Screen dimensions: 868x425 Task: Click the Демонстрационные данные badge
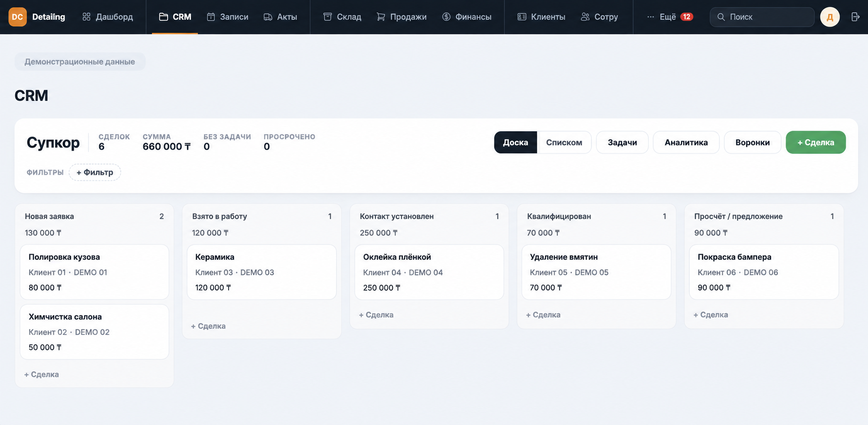click(80, 61)
